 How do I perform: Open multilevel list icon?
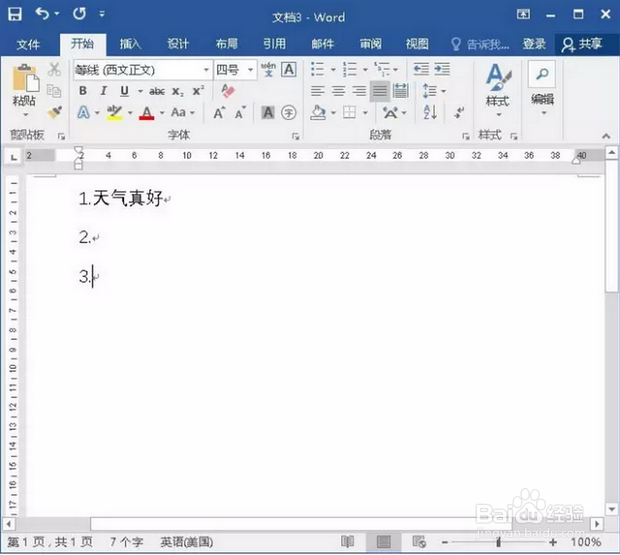click(383, 69)
